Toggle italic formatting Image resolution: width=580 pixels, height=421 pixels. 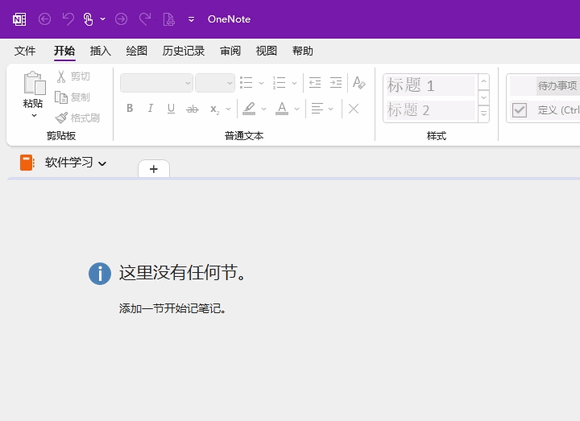coord(150,108)
